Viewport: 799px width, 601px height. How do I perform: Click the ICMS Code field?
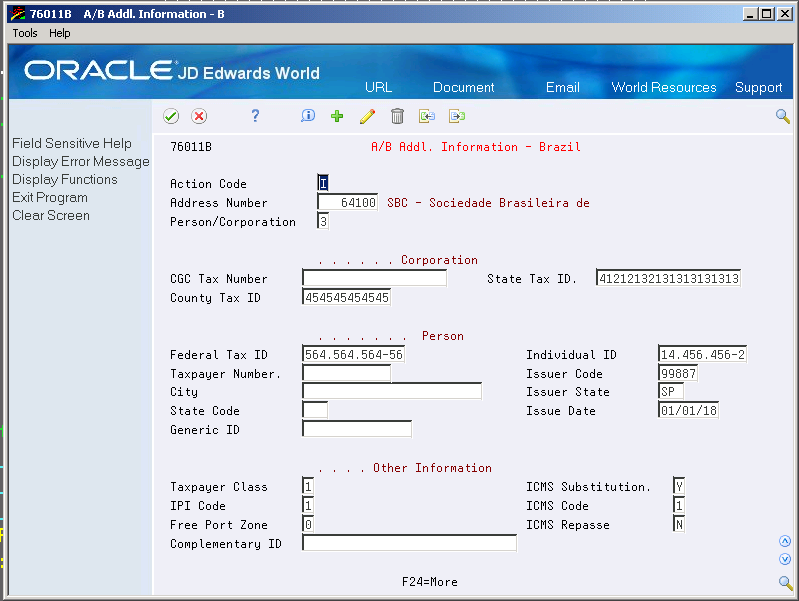679,505
